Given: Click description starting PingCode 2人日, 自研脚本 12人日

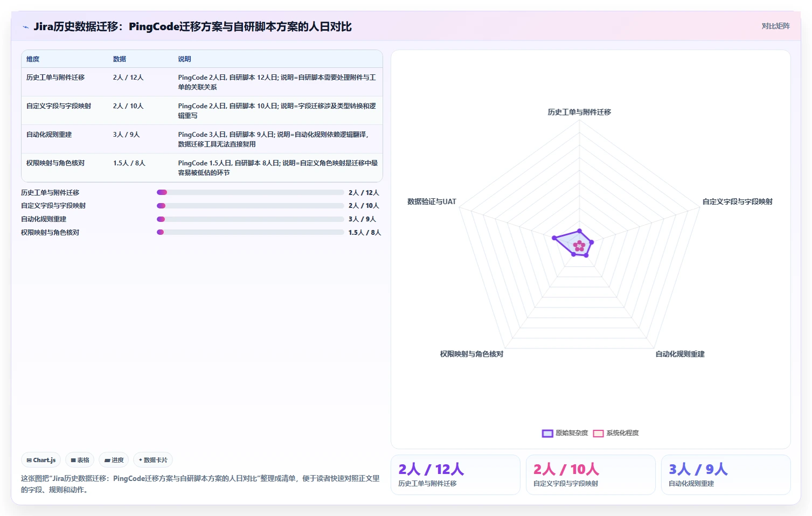Looking at the screenshot, I should (277, 82).
